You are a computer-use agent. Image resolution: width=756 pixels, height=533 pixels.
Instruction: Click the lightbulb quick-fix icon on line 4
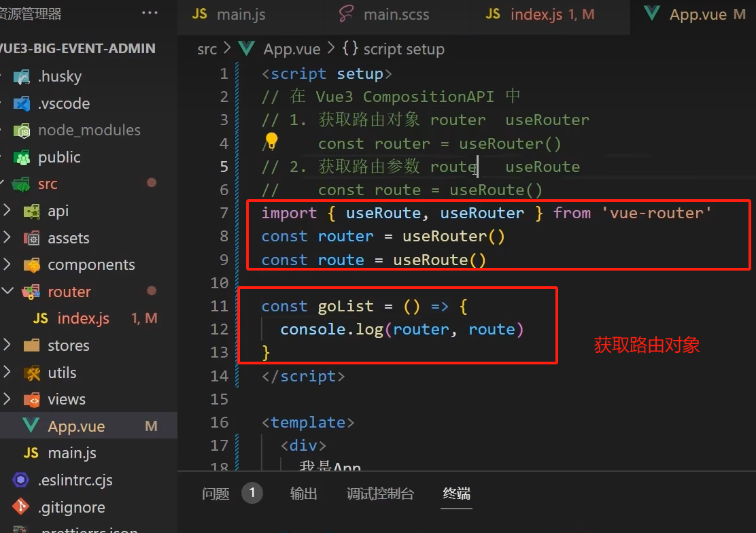271,140
